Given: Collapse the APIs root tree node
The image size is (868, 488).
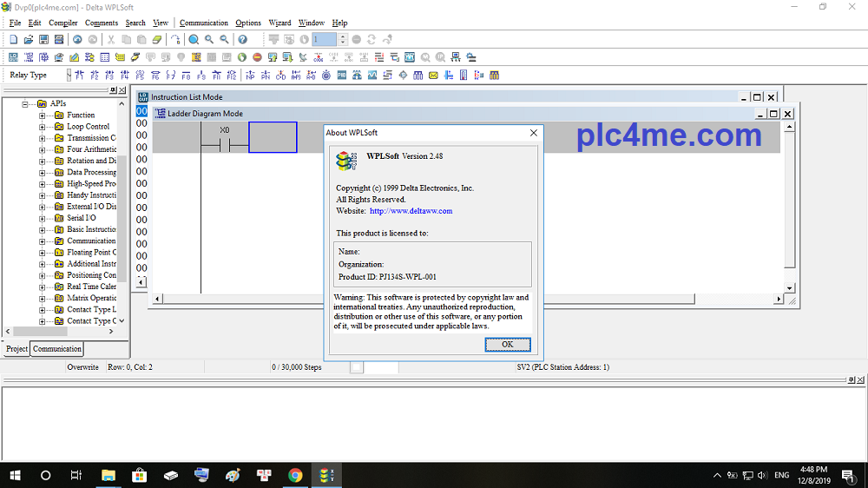Looking at the screenshot, I should 25,104.
